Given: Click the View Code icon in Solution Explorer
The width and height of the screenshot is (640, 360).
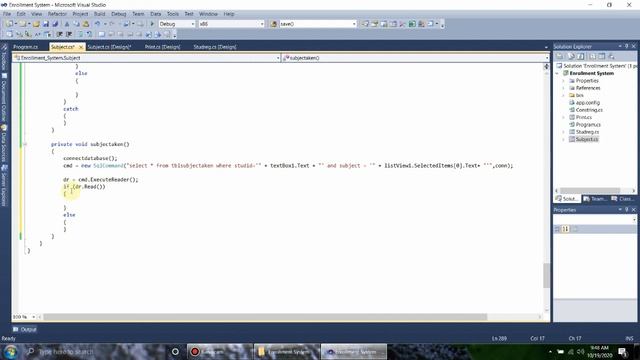Looking at the screenshot, I should pos(592,56).
